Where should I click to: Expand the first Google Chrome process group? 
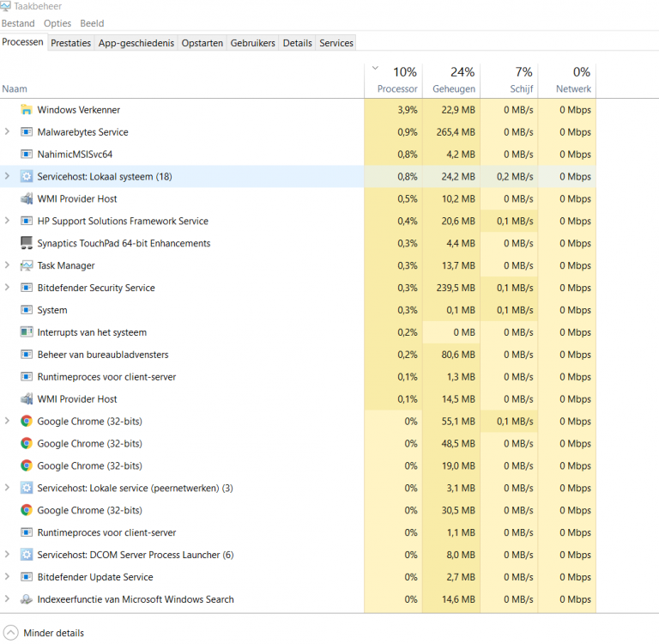7,421
